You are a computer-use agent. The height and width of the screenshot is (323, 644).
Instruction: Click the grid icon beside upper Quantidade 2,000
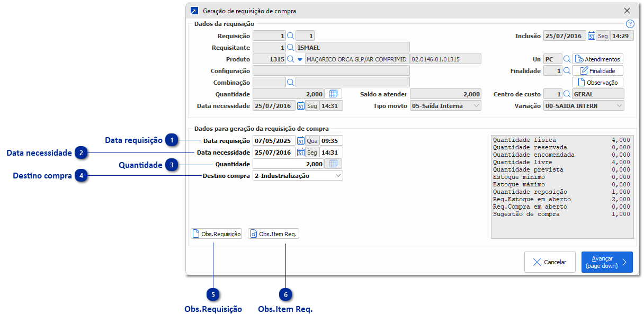point(333,94)
